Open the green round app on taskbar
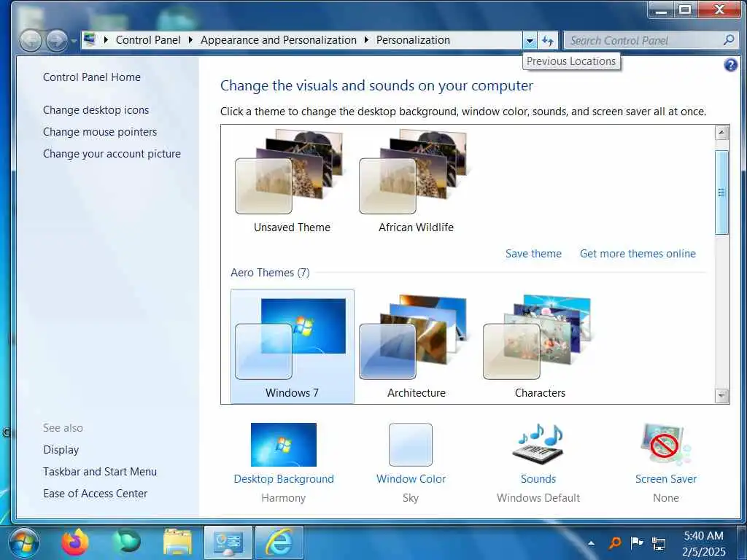The height and width of the screenshot is (560, 747). (x=126, y=542)
